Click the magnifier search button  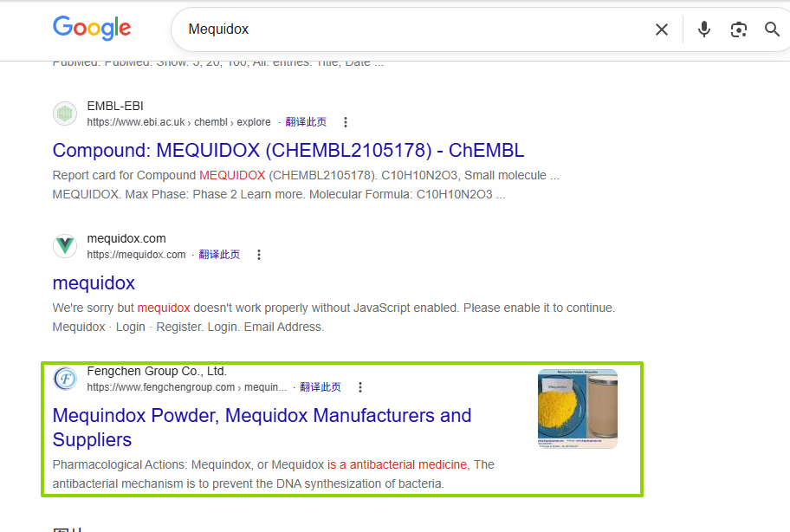point(772,29)
